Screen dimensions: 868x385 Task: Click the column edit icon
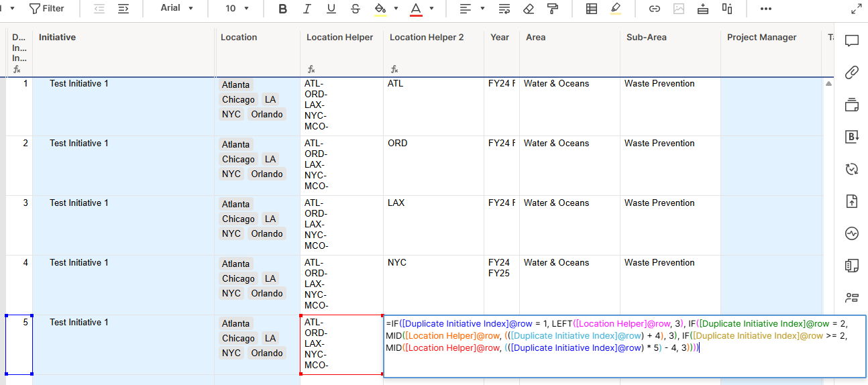(x=727, y=8)
